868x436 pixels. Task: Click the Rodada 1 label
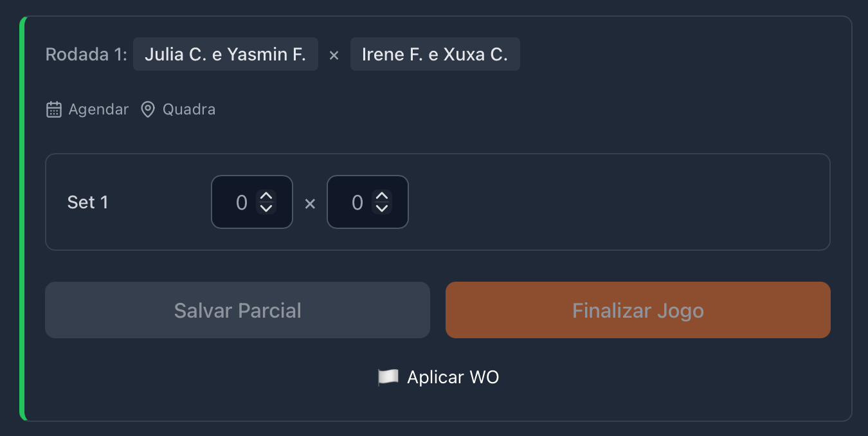click(x=86, y=55)
